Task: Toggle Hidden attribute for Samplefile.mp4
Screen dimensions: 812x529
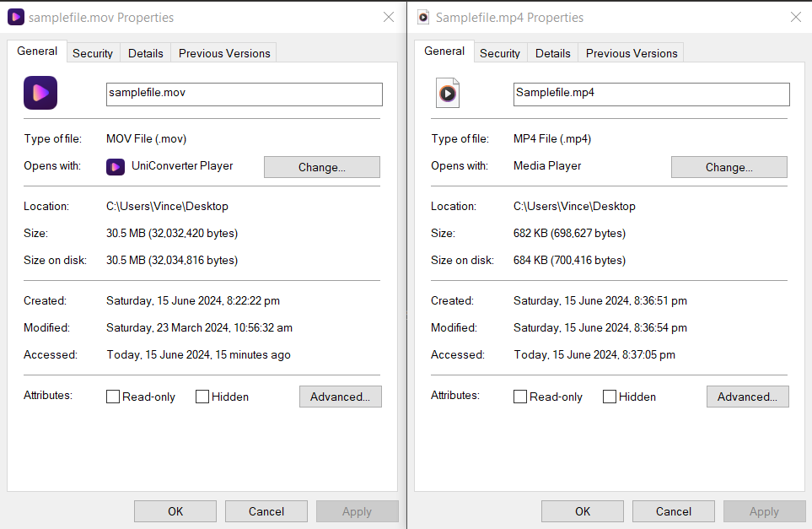Action: 610,397
